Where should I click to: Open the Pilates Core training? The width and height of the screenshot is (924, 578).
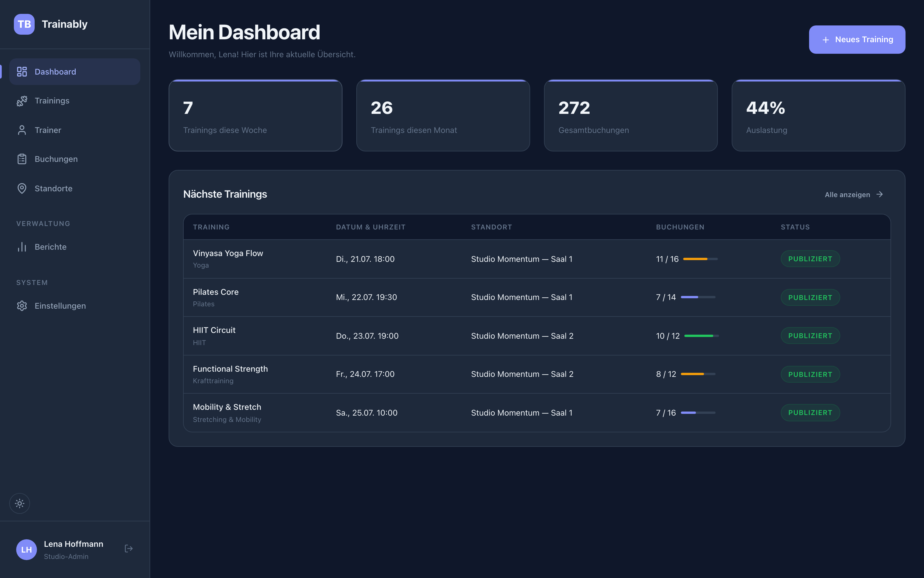216,292
